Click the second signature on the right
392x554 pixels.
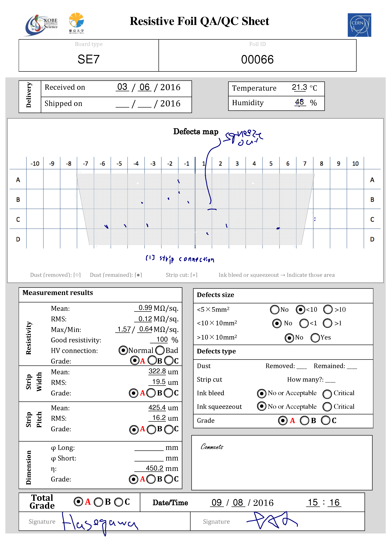click(x=272, y=520)
